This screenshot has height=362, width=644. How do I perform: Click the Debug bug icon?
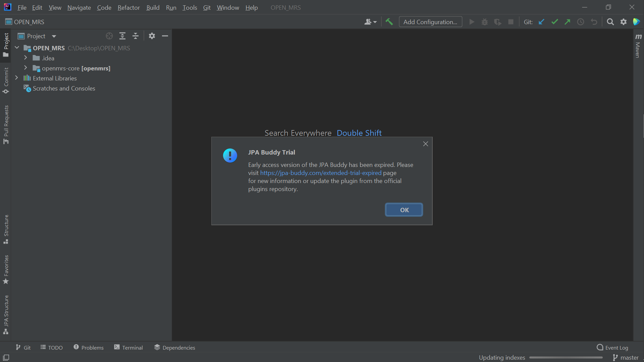tap(485, 22)
